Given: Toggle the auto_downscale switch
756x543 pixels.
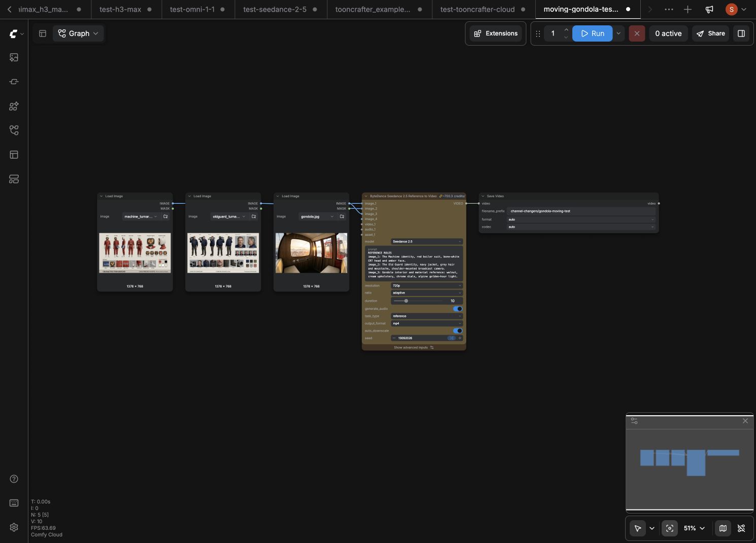Looking at the screenshot, I should point(458,331).
